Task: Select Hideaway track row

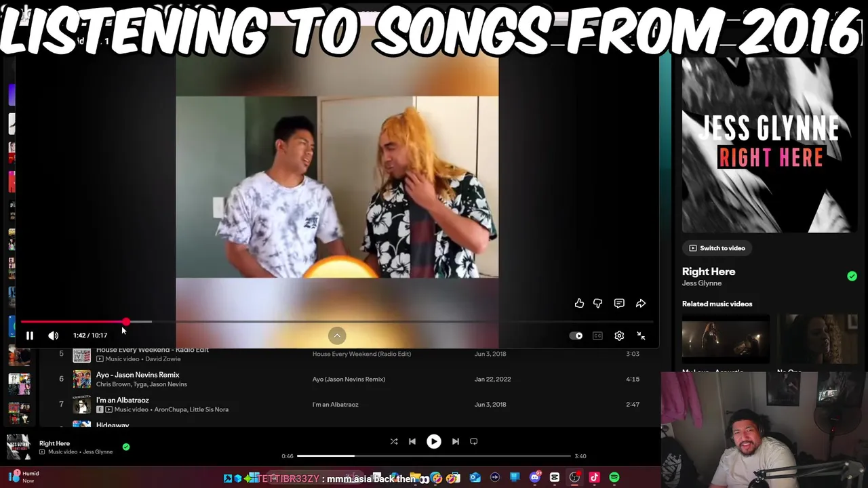Action: point(349,424)
